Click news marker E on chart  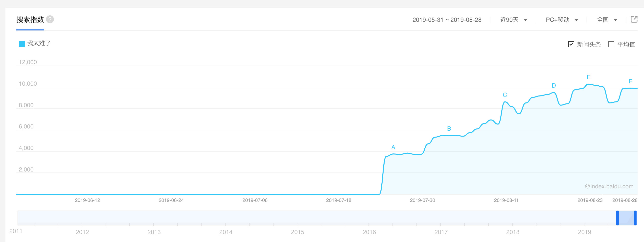click(589, 77)
